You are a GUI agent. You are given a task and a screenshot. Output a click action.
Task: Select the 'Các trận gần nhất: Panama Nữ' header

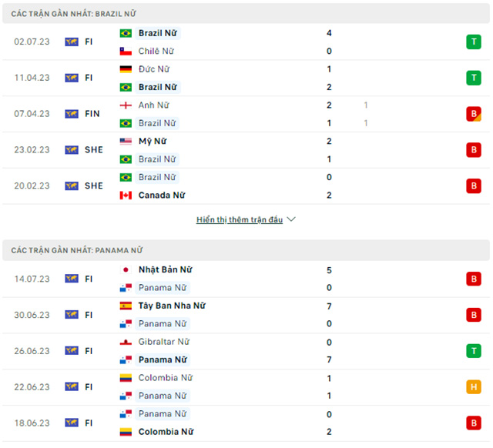(246, 250)
